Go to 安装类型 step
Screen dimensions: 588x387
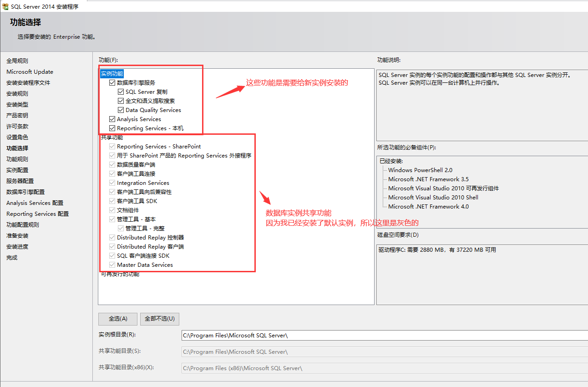[x=17, y=105]
